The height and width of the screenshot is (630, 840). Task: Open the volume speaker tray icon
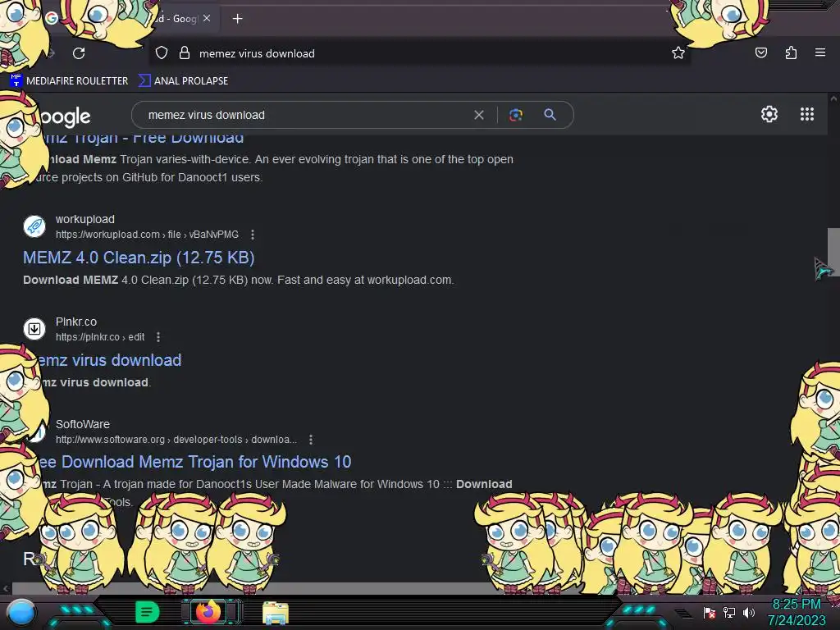(x=748, y=612)
